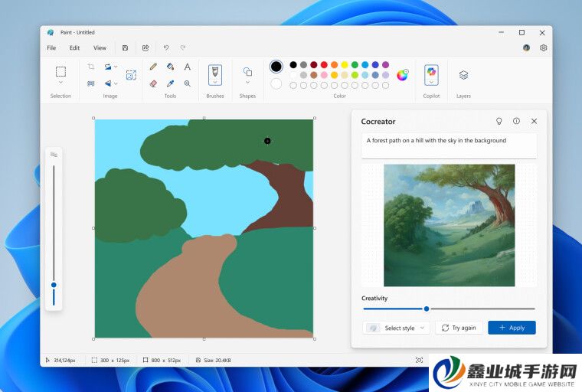The height and width of the screenshot is (392, 582).
Task: Click the Creativity slider handle
Action: (427, 309)
